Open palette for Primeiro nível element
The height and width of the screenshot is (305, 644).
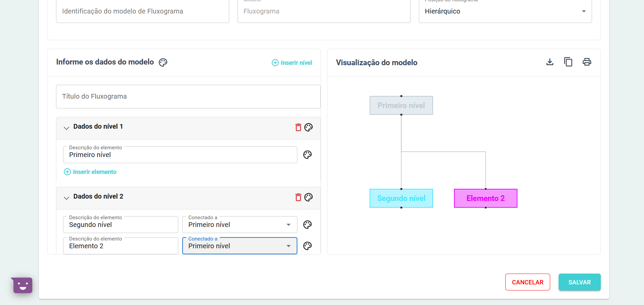(307, 155)
